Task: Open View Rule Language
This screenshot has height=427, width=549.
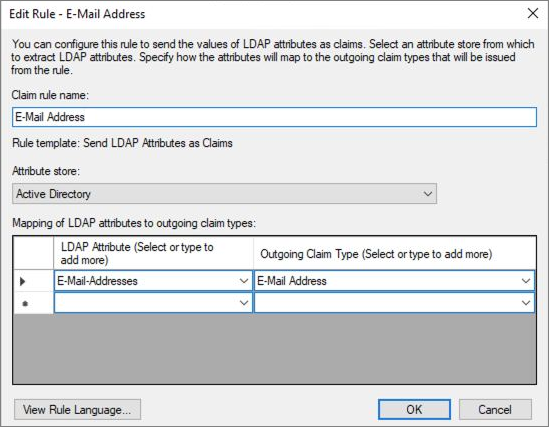Action: (x=77, y=409)
